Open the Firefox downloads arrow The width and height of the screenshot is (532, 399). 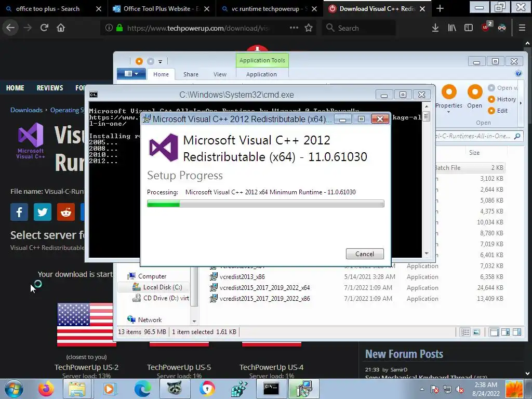tap(435, 28)
